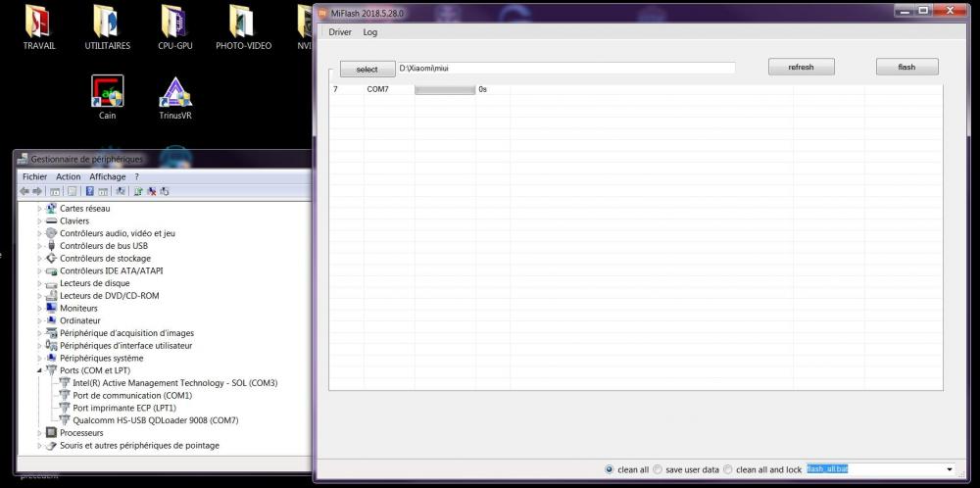Click the Qualcomm HS-USB QDLoader 9008 device icon
Screen dimensions: 980x488
pyautogui.click(x=66, y=420)
